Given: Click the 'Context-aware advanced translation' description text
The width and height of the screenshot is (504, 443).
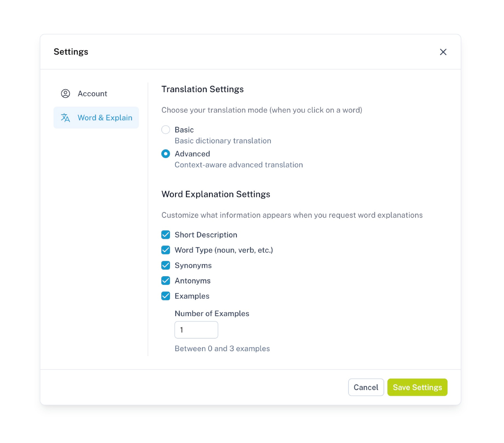Looking at the screenshot, I should coord(239,165).
